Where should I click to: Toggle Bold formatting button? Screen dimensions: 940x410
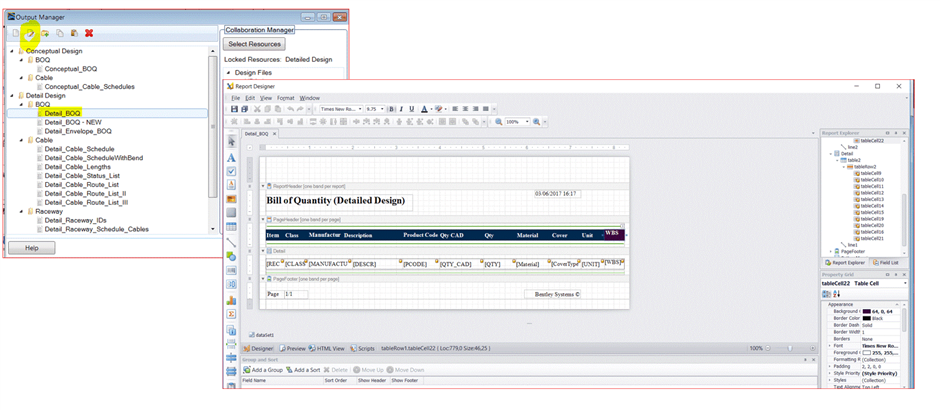(x=391, y=109)
